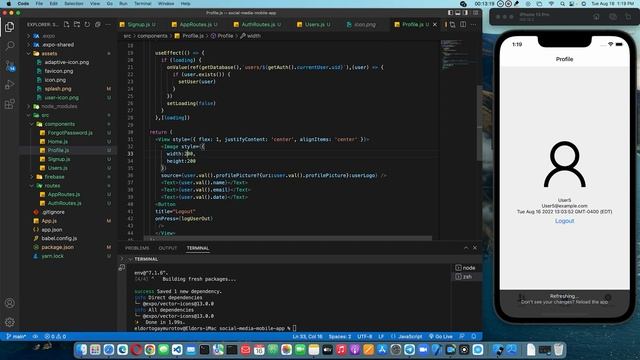This screenshot has width=640, height=360.
Task: Toggle primary sidebar layout icon in title bar
Action: click(451, 13)
